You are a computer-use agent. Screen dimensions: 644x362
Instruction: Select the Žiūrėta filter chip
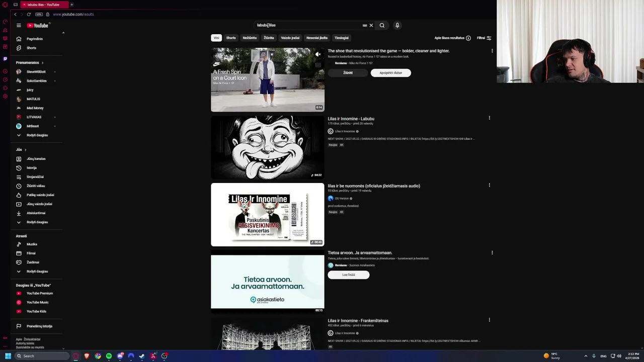point(269,38)
